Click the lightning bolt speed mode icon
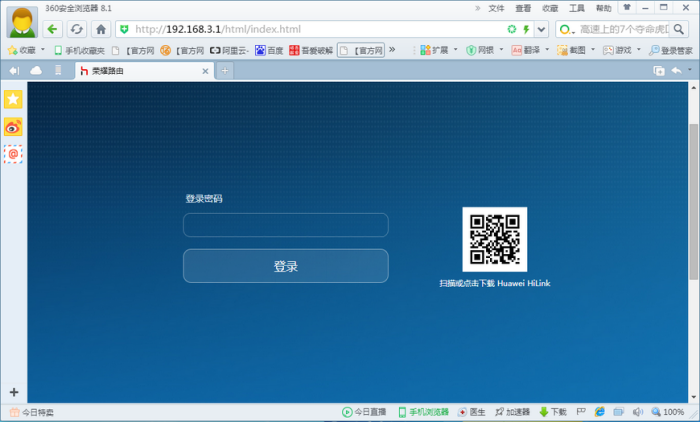This screenshot has height=422, width=700. point(526,29)
